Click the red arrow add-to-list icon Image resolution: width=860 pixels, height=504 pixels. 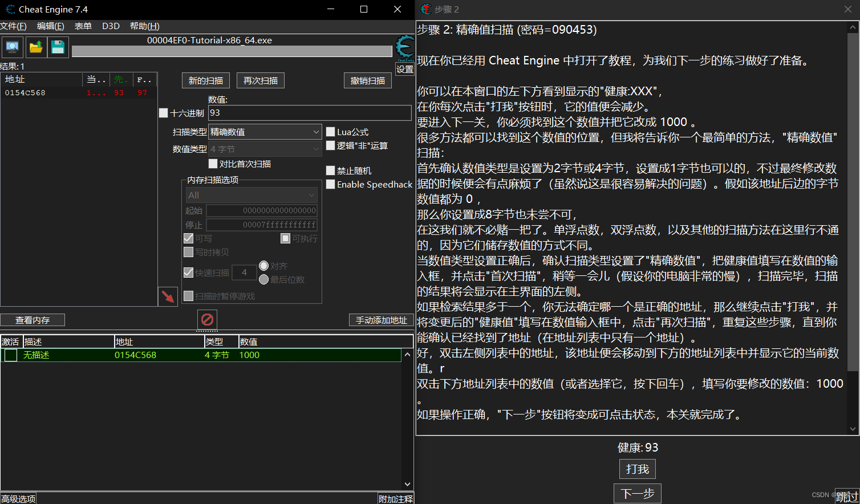168,296
